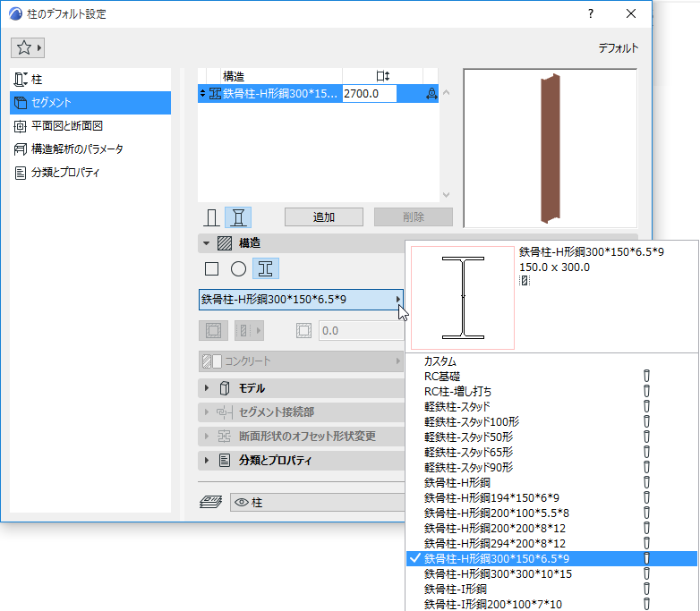Expand the 分類とプロパティ panel
Screen dimensions: 700x611
point(206,460)
